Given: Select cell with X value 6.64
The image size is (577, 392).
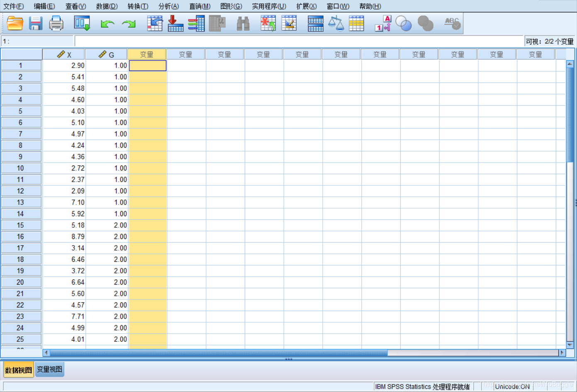Looking at the screenshot, I should click(x=64, y=282).
